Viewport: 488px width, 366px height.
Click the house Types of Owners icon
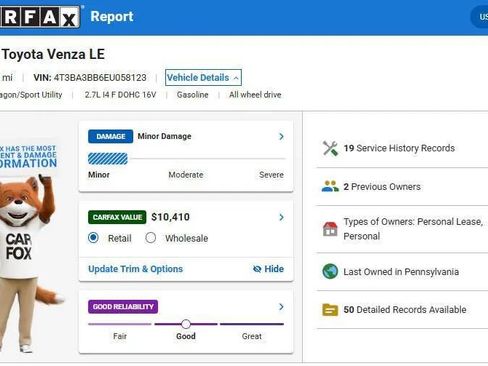[x=330, y=229]
